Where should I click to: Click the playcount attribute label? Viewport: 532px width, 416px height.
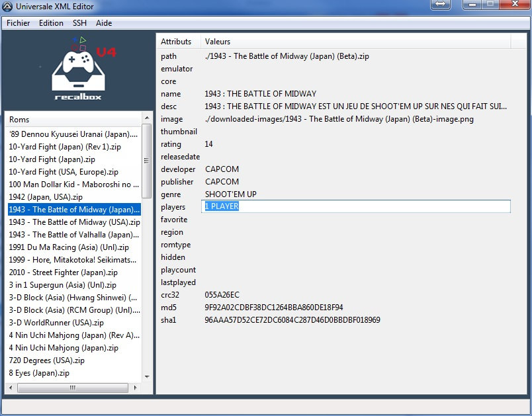point(179,270)
